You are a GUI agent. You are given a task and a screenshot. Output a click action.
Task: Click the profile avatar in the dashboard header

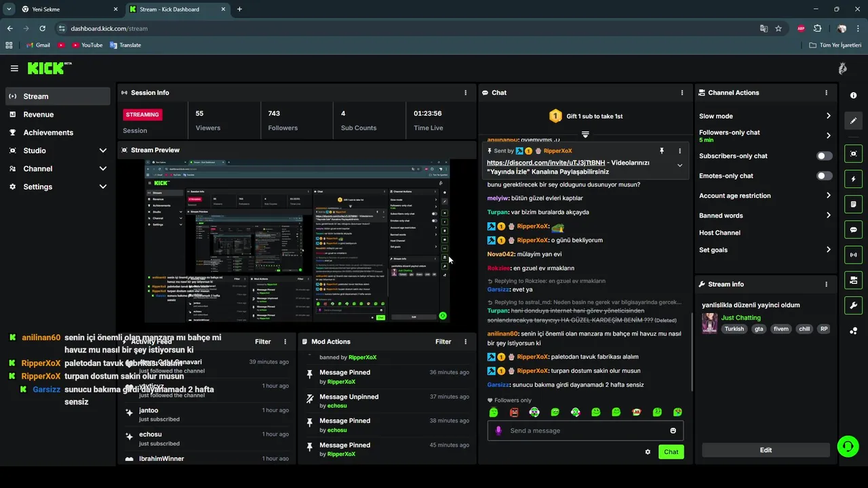tap(842, 68)
